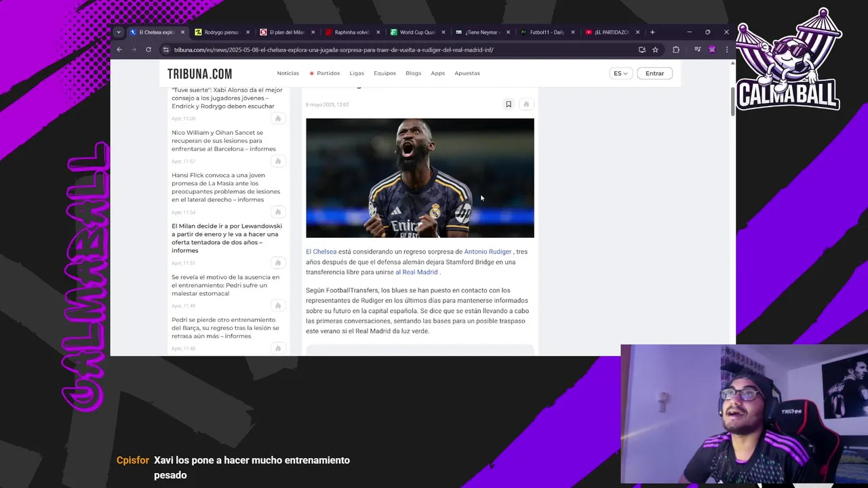Image resolution: width=868 pixels, height=488 pixels.
Task: Bookmark this page with the star icon
Action: [x=655, y=49]
